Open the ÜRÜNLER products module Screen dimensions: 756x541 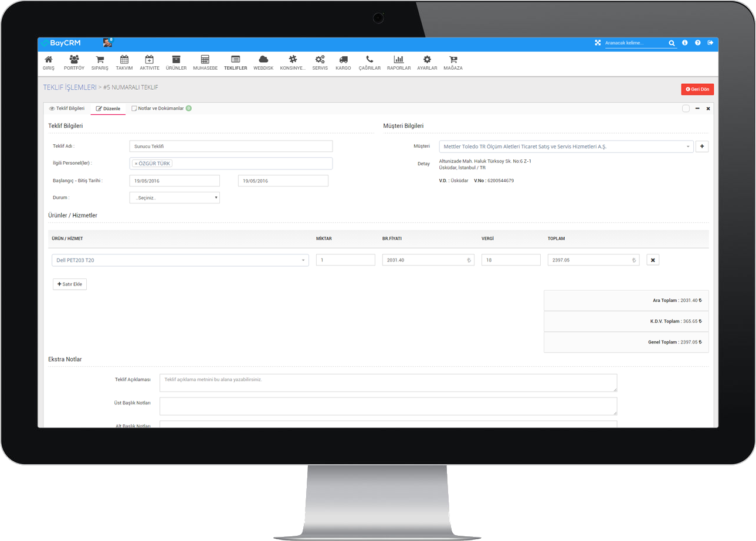click(176, 63)
